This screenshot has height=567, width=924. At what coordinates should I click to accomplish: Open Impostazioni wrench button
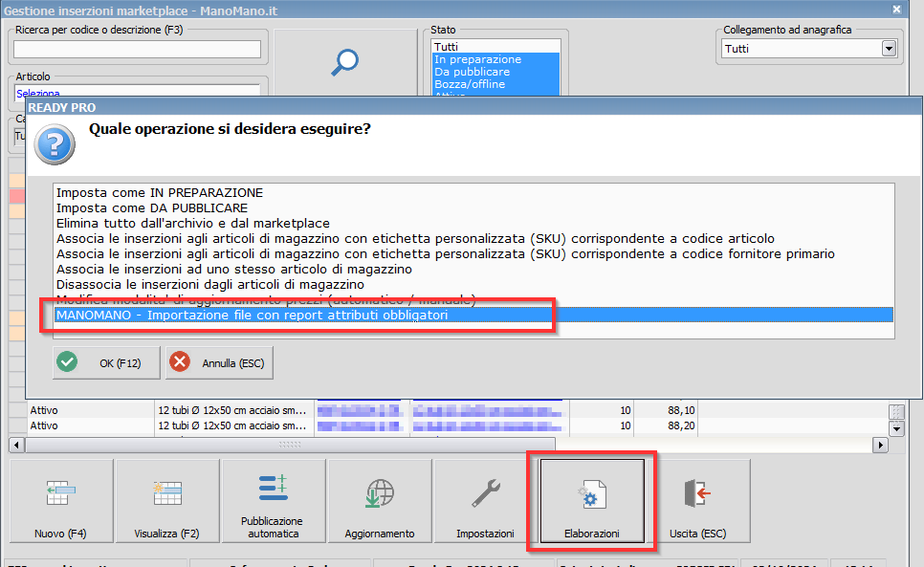[x=486, y=501]
